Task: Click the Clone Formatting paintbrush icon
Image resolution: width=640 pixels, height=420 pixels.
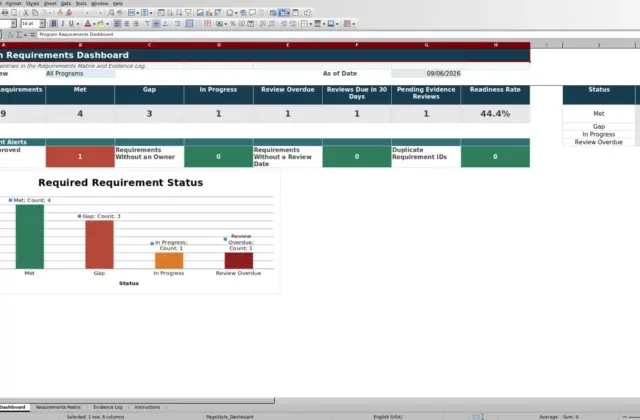Action: click(x=60, y=13)
